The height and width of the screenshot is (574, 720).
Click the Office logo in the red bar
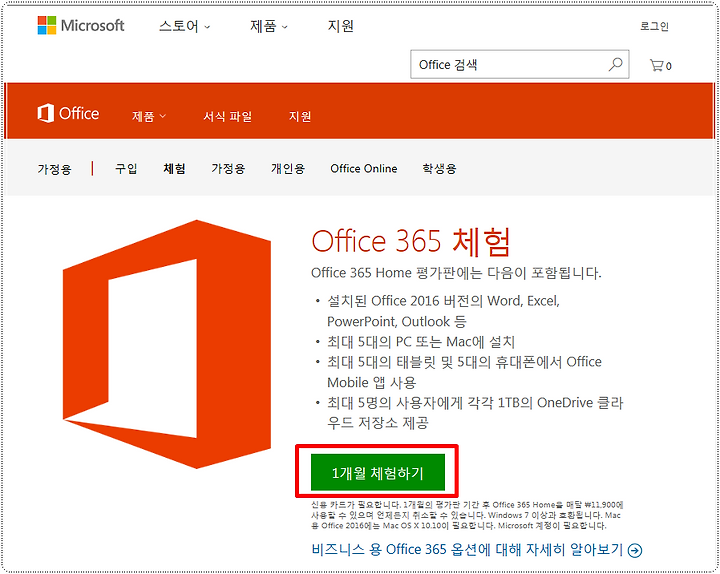(x=68, y=113)
